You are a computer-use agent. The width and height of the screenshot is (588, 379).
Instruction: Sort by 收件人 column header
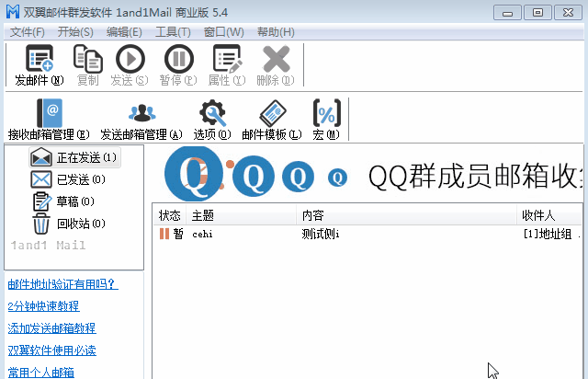click(x=549, y=215)
